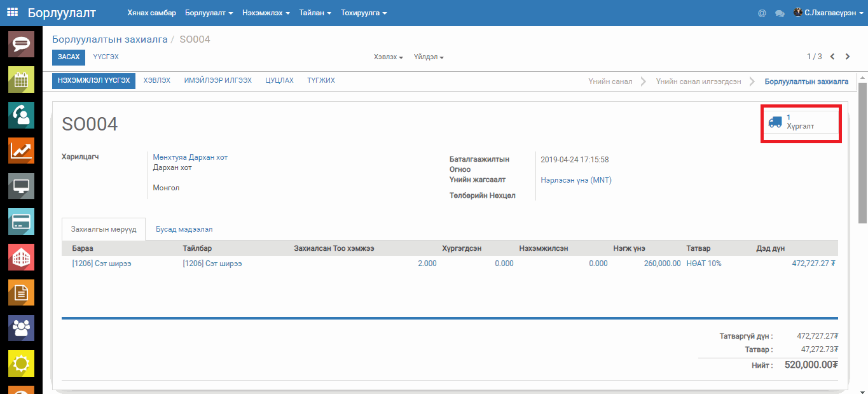Viewport: 868px width, 394px height.
Task: Open the red warehouse Inventory app icon
Action: click(21, 257)
